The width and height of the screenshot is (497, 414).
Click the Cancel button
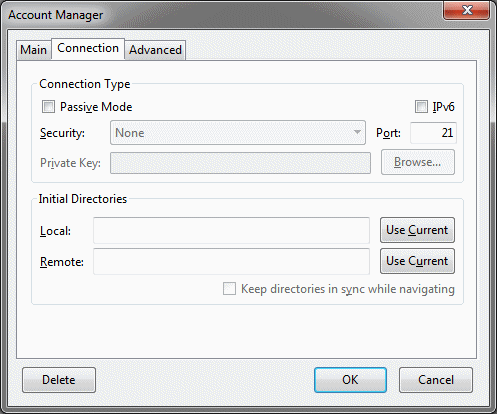click(436, 380)
